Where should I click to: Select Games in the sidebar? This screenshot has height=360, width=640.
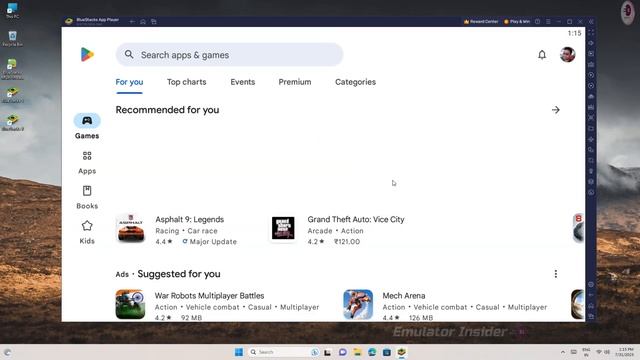87,127
